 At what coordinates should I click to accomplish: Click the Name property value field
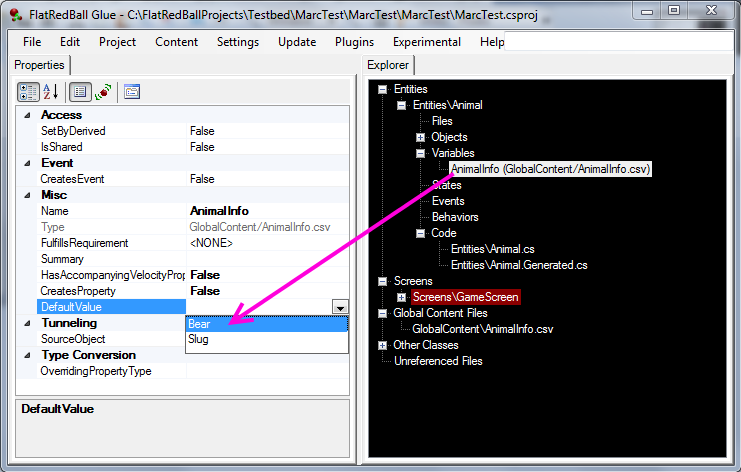click(266, 211)
